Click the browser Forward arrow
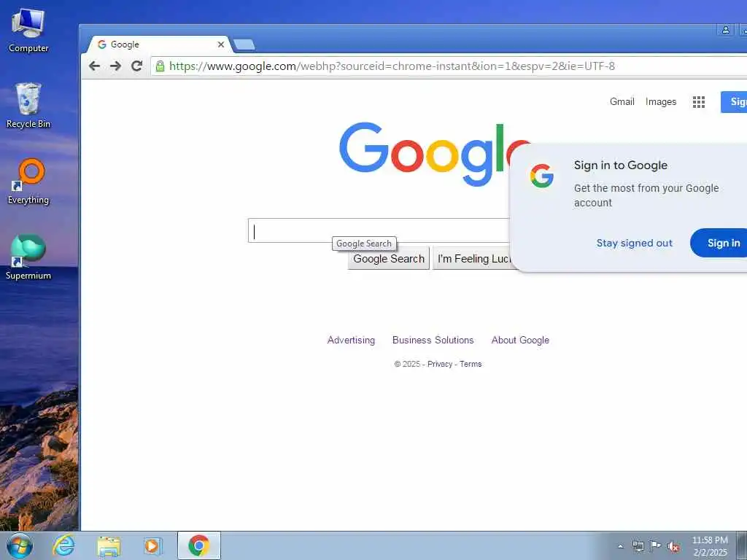 [x=115, y=66]
